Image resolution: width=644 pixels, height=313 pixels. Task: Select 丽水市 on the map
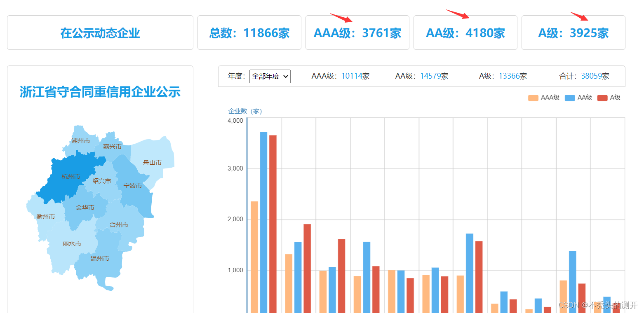(x=72, y=244)
